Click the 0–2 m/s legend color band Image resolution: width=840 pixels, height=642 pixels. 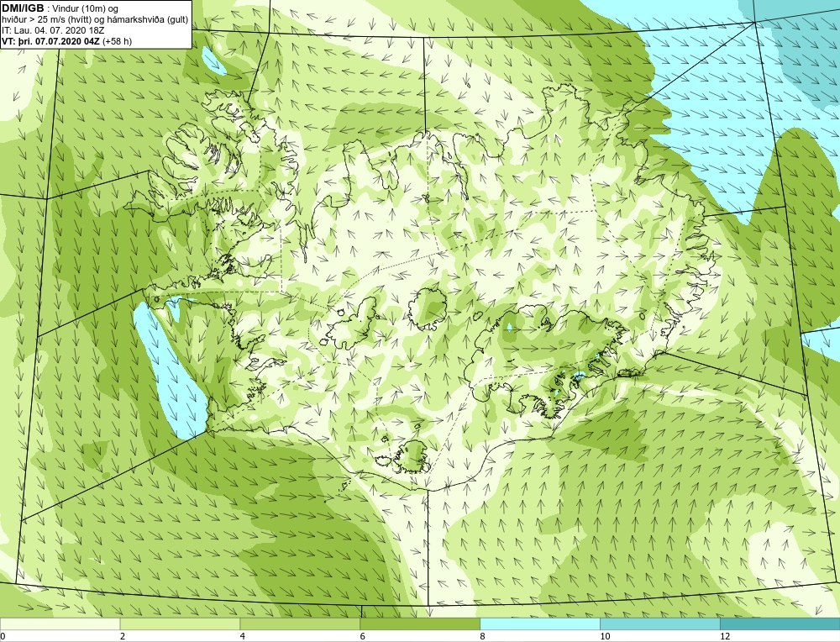[x=60, y=624]
